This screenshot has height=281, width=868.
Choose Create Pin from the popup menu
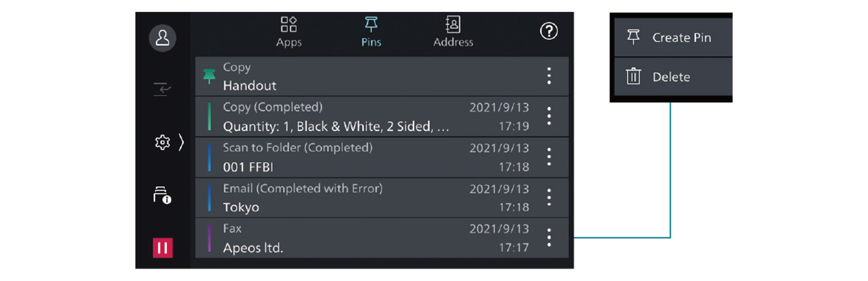click(x=681, y=38)
